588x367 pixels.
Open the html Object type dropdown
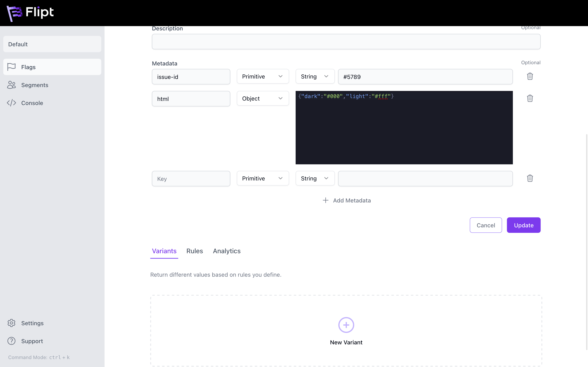[263, 98]
